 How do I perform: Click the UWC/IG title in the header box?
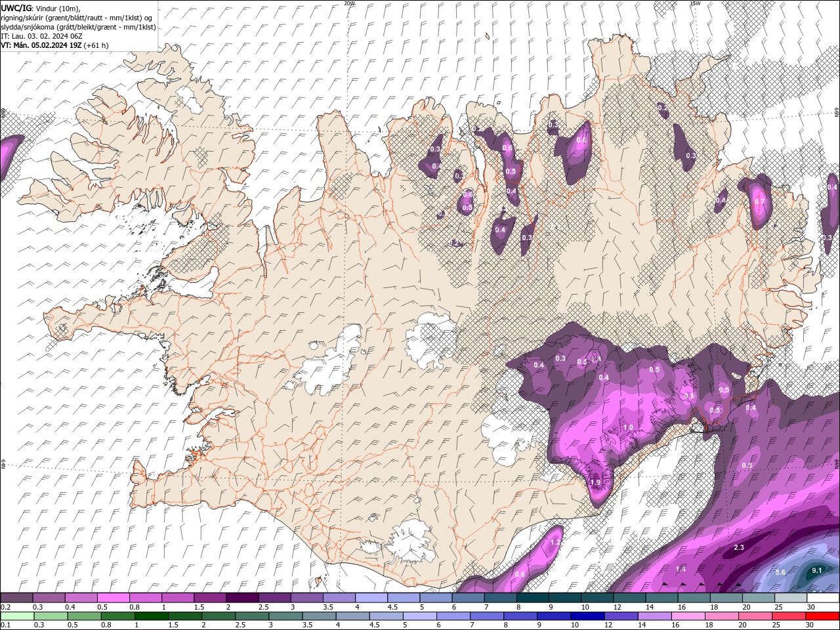click(x=16, y=8)
